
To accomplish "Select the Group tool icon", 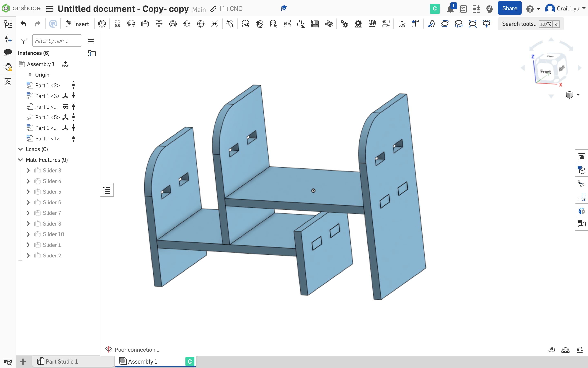I will tap(246, 24).
